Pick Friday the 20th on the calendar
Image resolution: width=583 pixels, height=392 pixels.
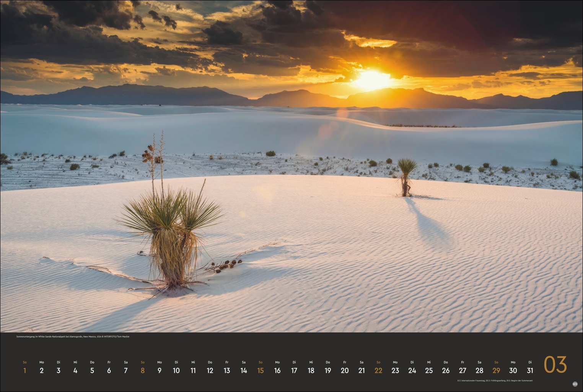(x=345, y=370)
